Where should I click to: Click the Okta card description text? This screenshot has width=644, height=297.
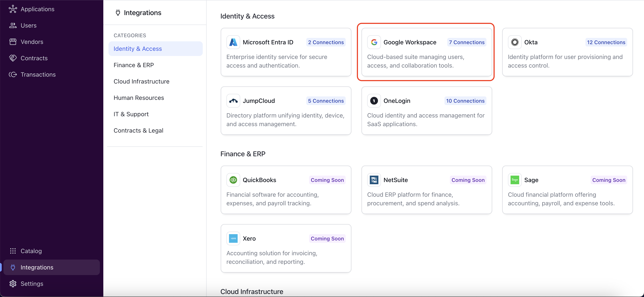click(565, 61)
